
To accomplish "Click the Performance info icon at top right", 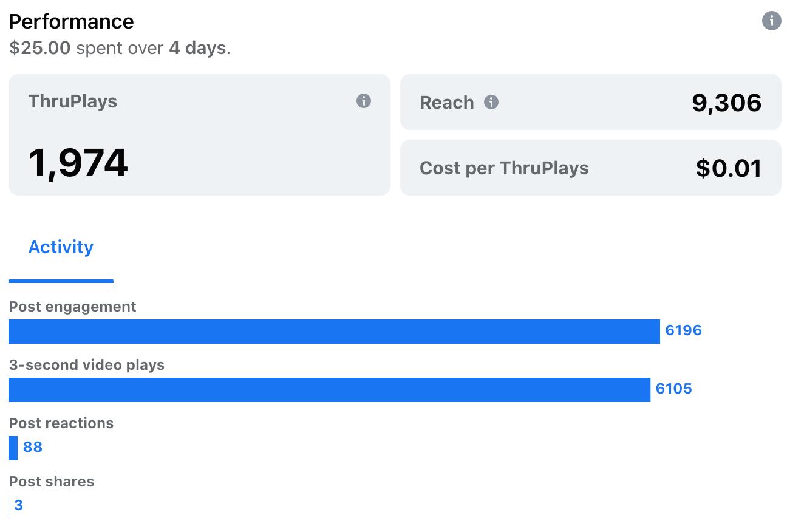I will click(771, 21).
